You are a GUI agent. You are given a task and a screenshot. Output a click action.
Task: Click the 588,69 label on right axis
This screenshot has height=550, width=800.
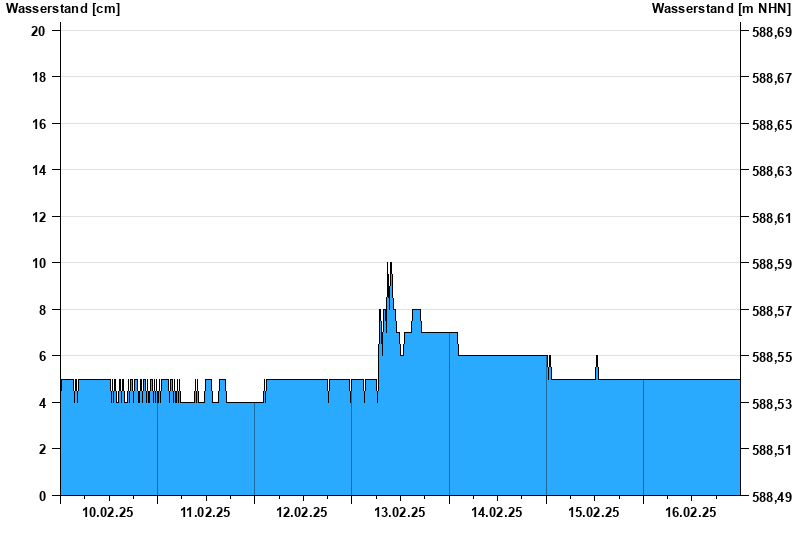coord(772,32)
